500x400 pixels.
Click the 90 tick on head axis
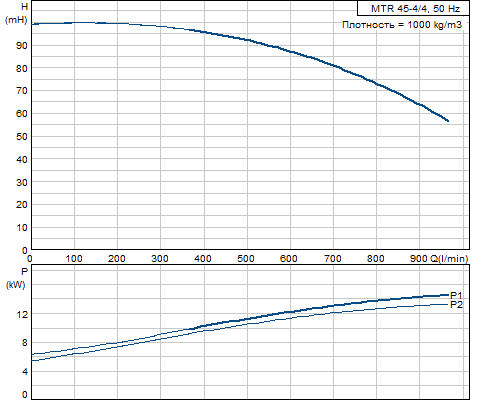click(x=22, y=46)
